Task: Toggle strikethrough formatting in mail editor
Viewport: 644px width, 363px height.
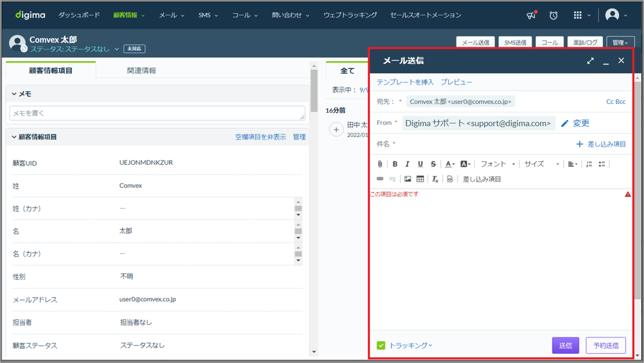Action: (433, 164)
